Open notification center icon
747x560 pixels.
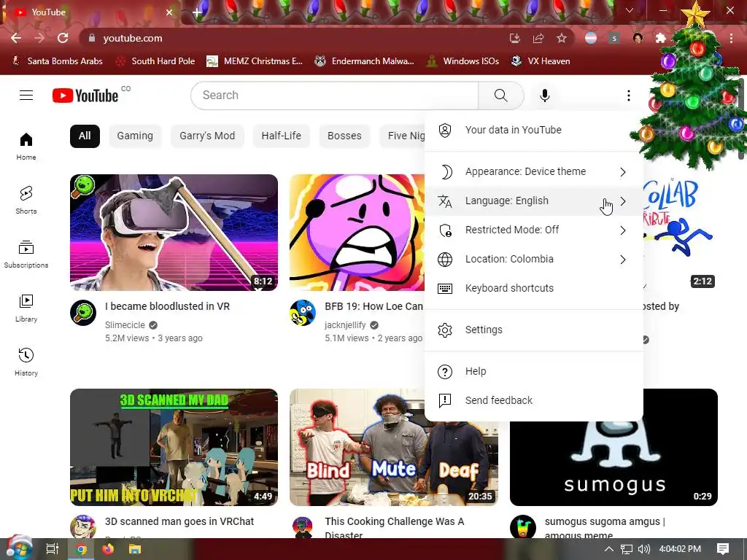723,549
